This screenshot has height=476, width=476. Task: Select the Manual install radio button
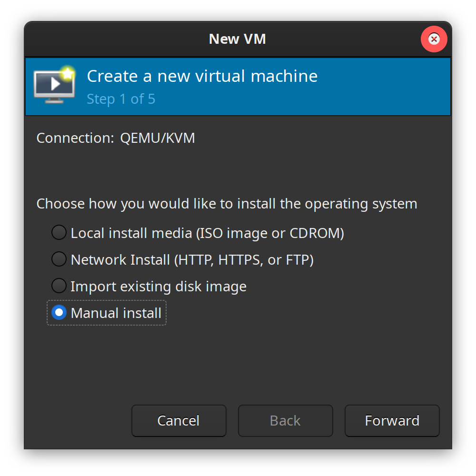point(59,313)
